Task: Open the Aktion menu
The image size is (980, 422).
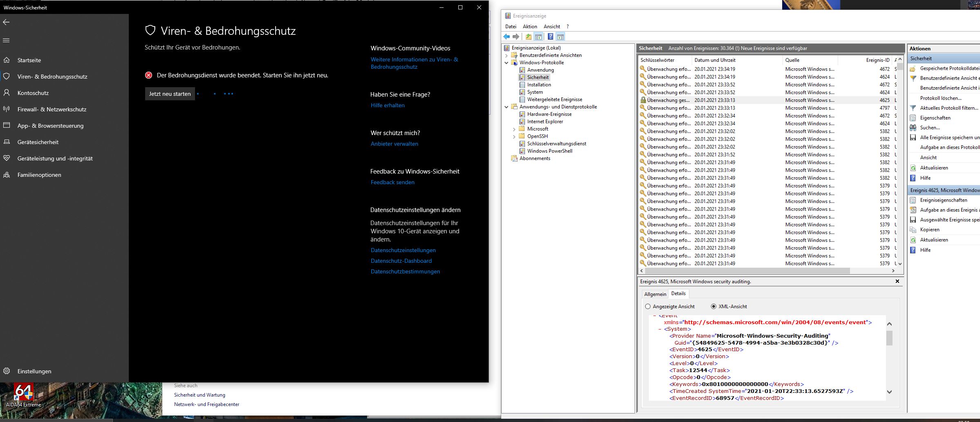Action: click(x=530, y=27)
